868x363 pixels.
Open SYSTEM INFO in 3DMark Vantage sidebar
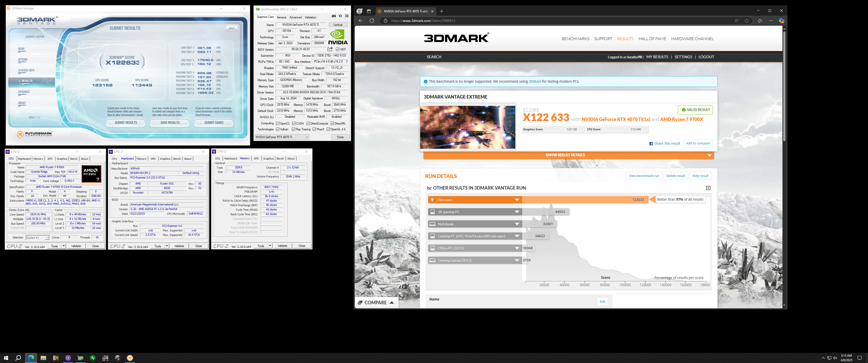(x=26, y=70)
